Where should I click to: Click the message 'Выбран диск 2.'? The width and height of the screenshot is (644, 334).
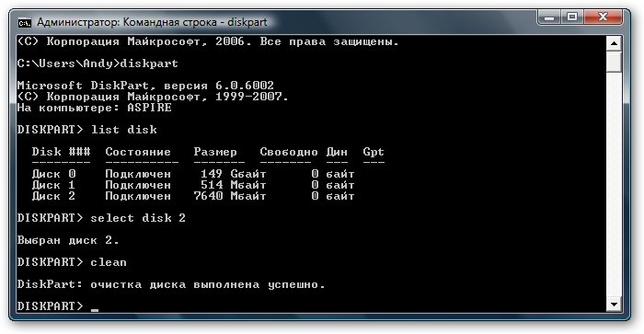coord(68,240)
